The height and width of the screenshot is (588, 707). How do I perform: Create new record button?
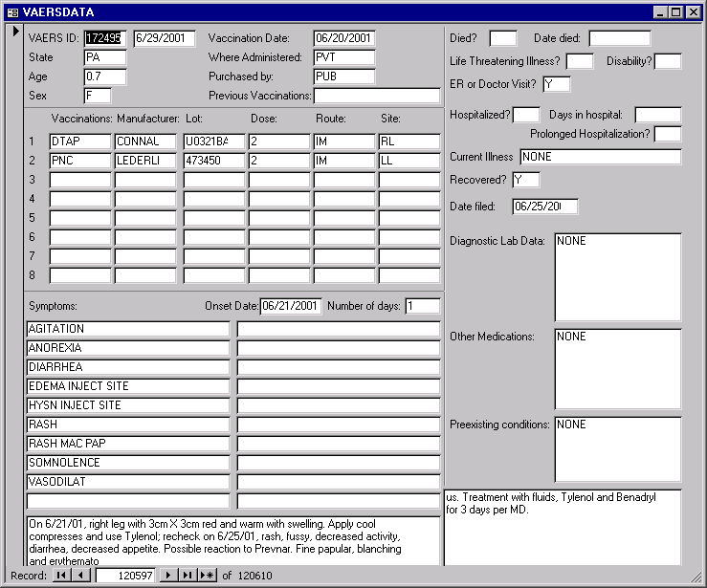207,576
